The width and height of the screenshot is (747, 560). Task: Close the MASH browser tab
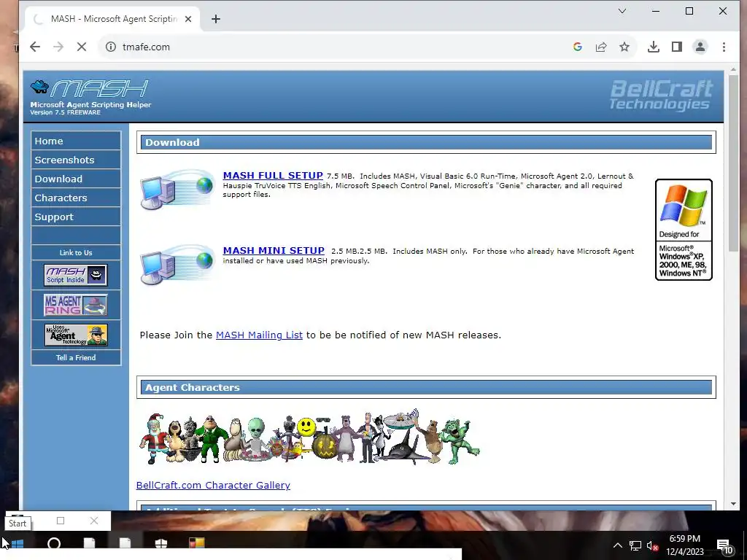point(188,19)
